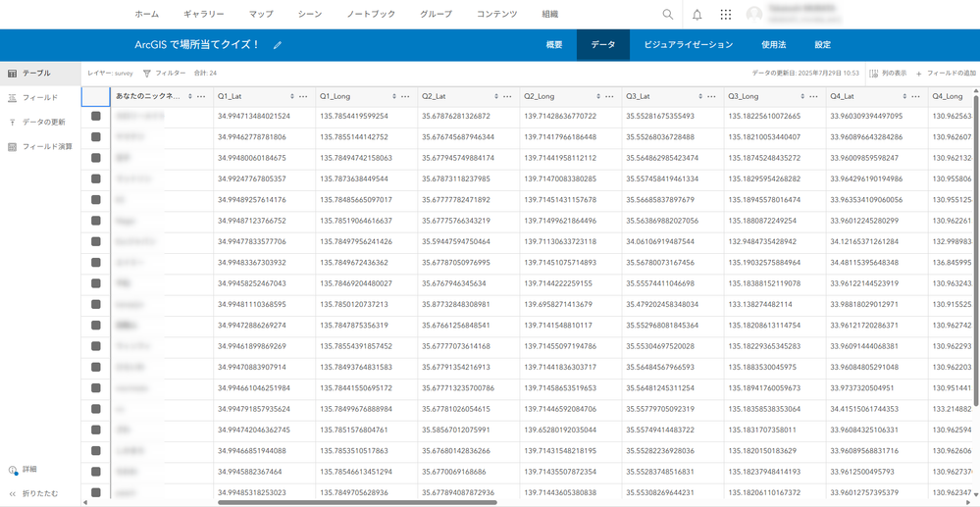The image size is (980, 507).
Task: Collapse sidebar with 折りたたむ
Action: (12, 493)
